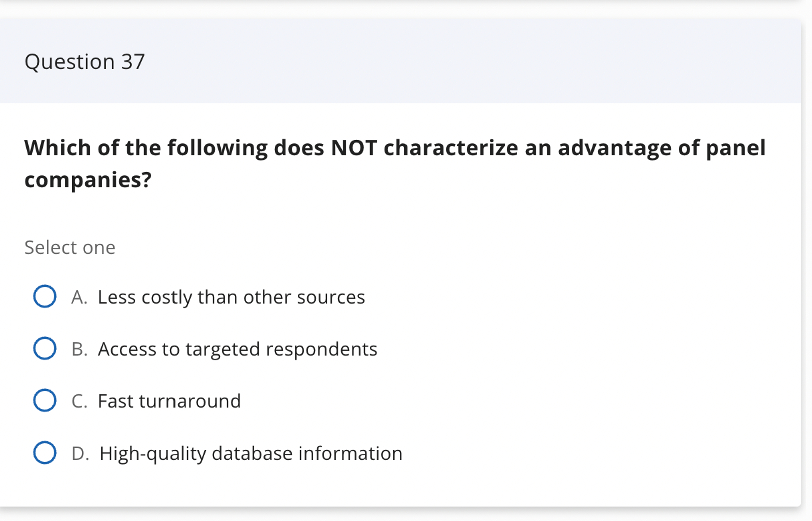Click the word 'companies?' in the question
This screenshot has width=812, height=521.
pyautogui.click(x=88, y=180)
